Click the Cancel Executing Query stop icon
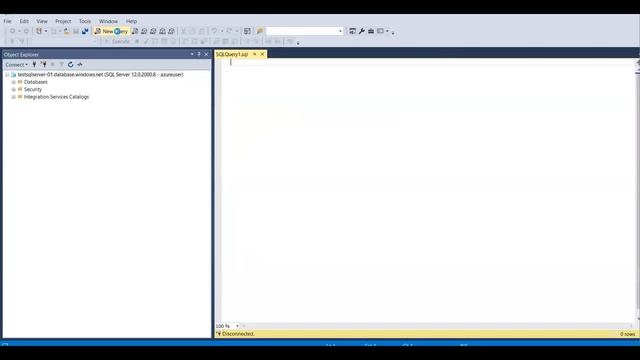The image size is (640, 360). [x=137, y=42]
